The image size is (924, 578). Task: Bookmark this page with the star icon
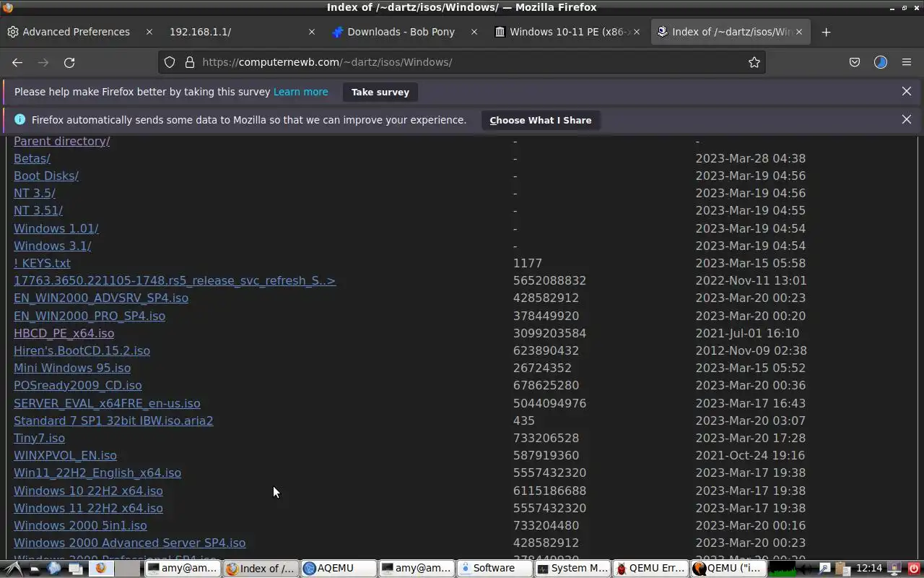(754, 62)
